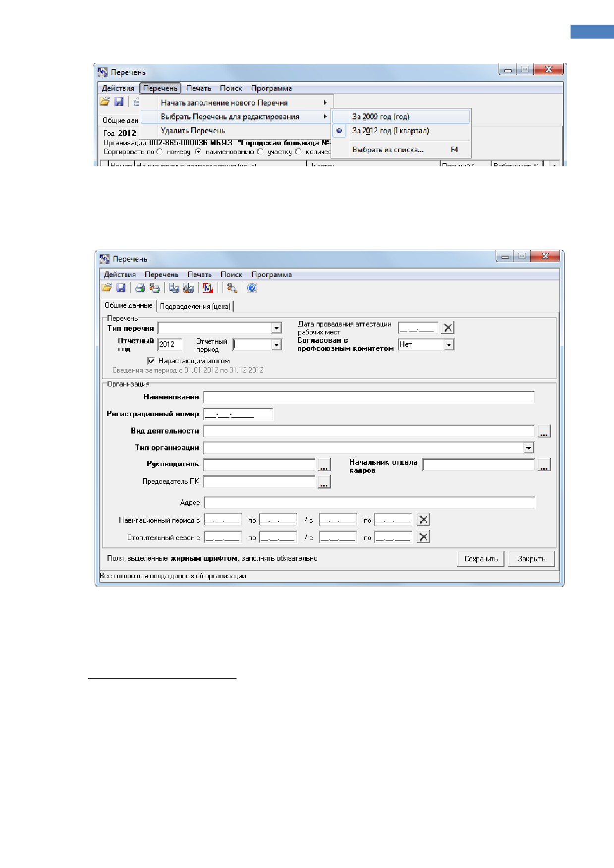Open the Отчетный период dropdown
Viewport: 614px width, 868px height.
277,345
